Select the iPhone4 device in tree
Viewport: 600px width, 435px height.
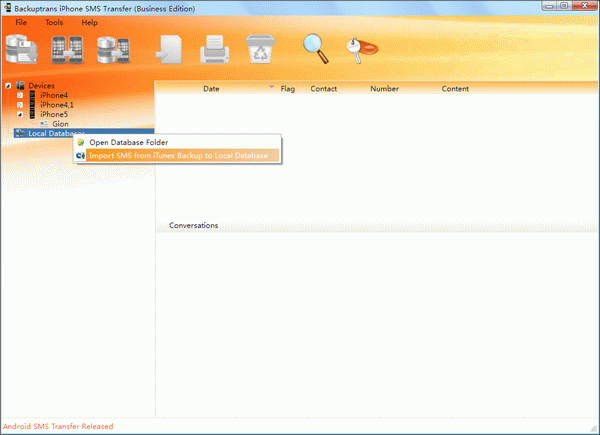tap(54, 95)
